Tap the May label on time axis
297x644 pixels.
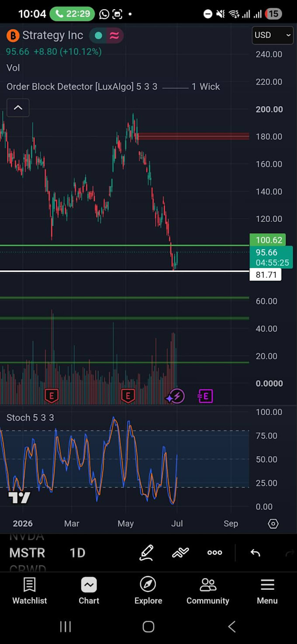point(125,523)
